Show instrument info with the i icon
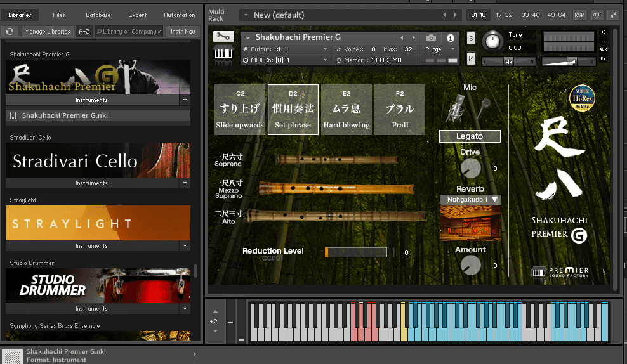 450,38
